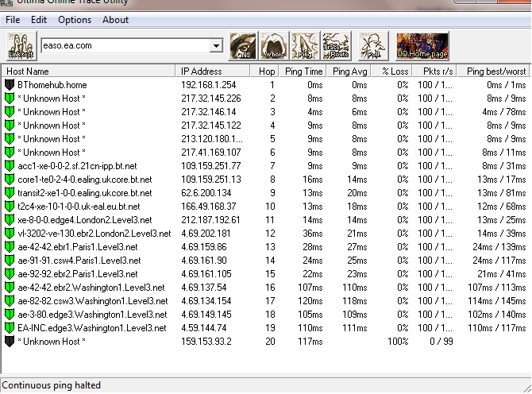Start Ping with toolbar icon
The height and width of the screenshot is (394, 532).
(x=306, y=46)
